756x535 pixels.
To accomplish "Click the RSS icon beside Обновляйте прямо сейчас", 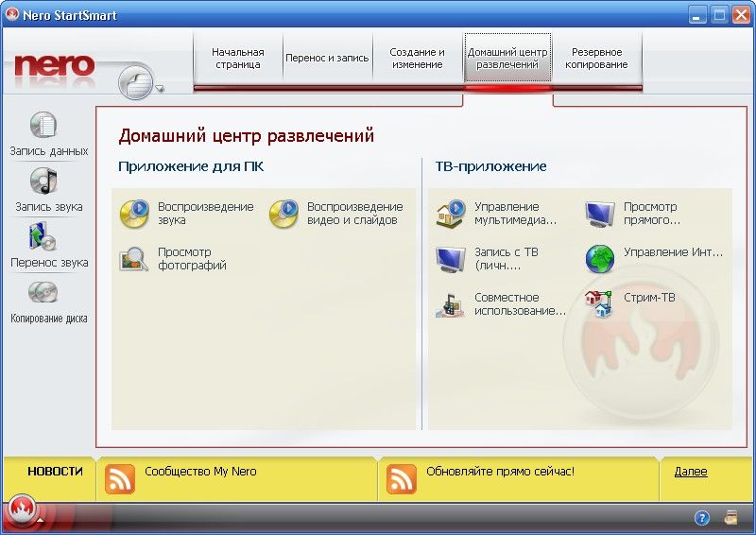I will (401, 479).
